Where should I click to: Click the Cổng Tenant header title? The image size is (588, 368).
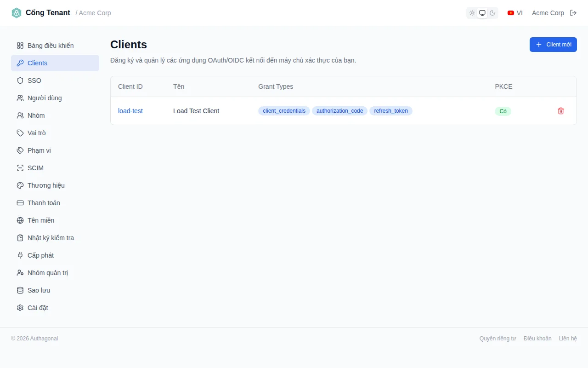[x=48, y=13]
